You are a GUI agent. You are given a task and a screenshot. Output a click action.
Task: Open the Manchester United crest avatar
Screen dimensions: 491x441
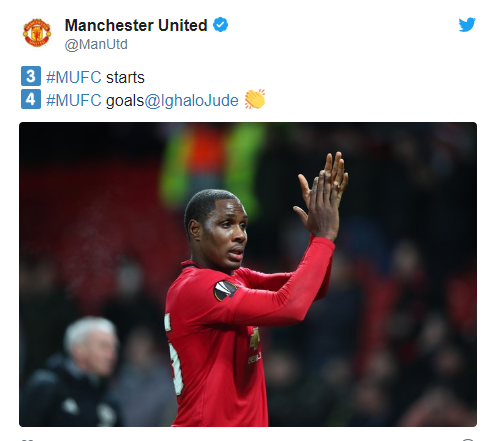(37, 33)
